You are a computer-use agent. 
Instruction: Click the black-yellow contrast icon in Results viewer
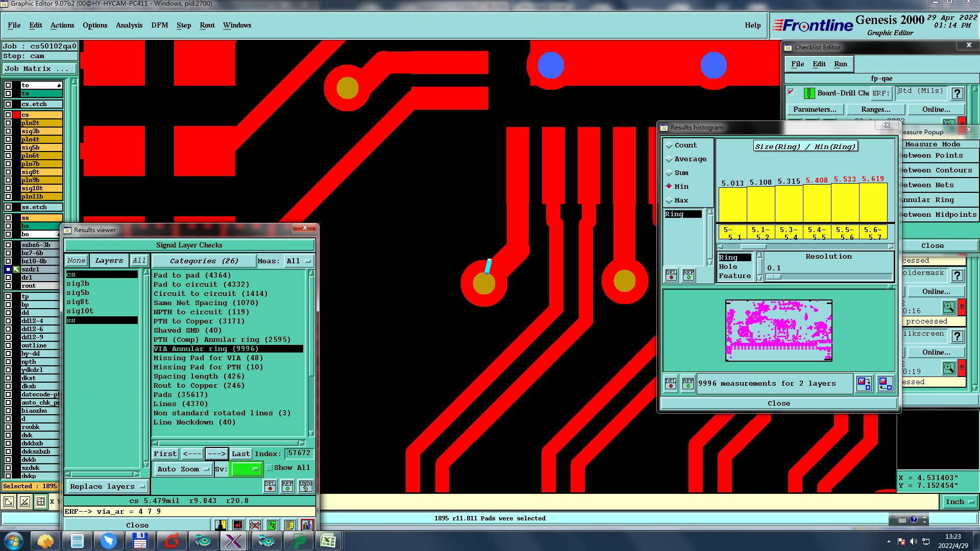click(x=220, y=525)
